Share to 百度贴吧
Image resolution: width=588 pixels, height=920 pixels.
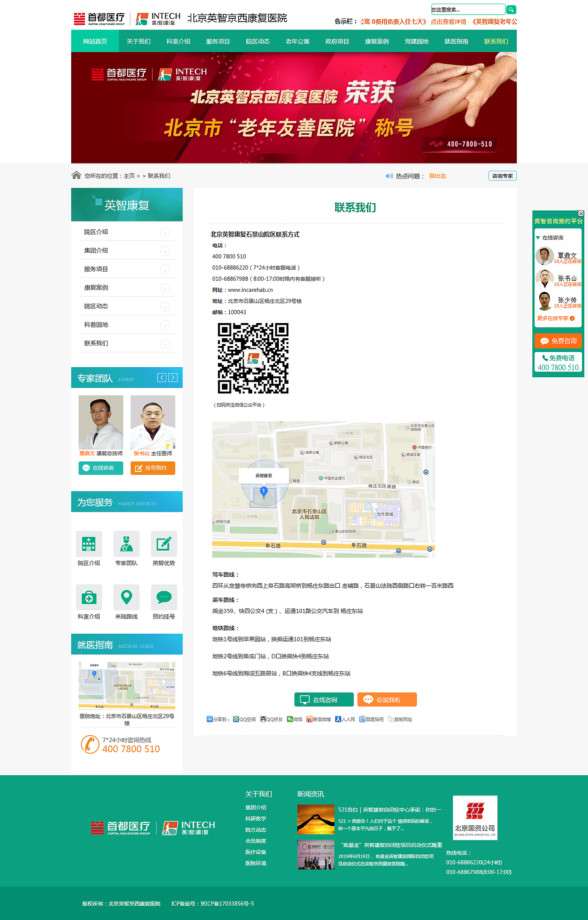point(371,719)
